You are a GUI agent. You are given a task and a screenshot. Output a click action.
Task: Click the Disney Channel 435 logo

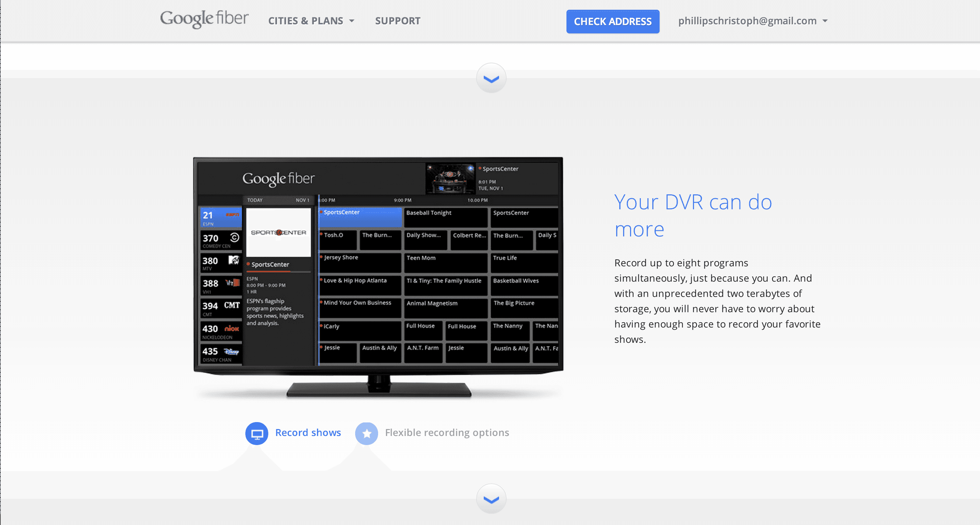click(231, 351)
